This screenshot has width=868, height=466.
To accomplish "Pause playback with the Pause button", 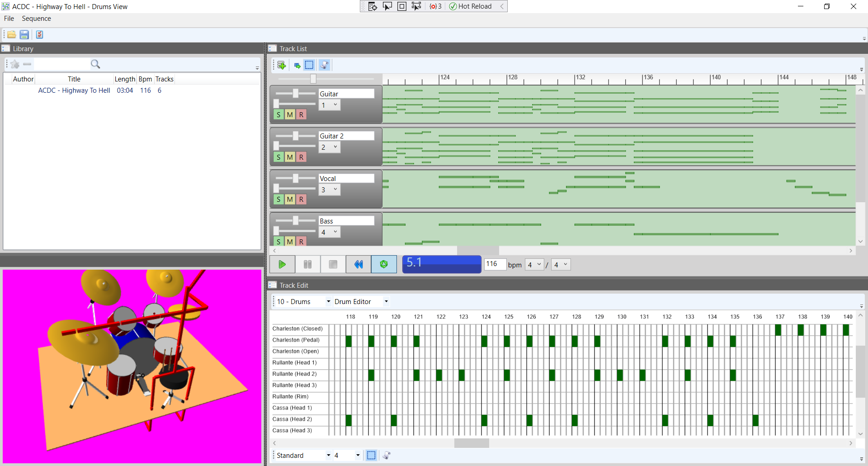I will [307, 264].
